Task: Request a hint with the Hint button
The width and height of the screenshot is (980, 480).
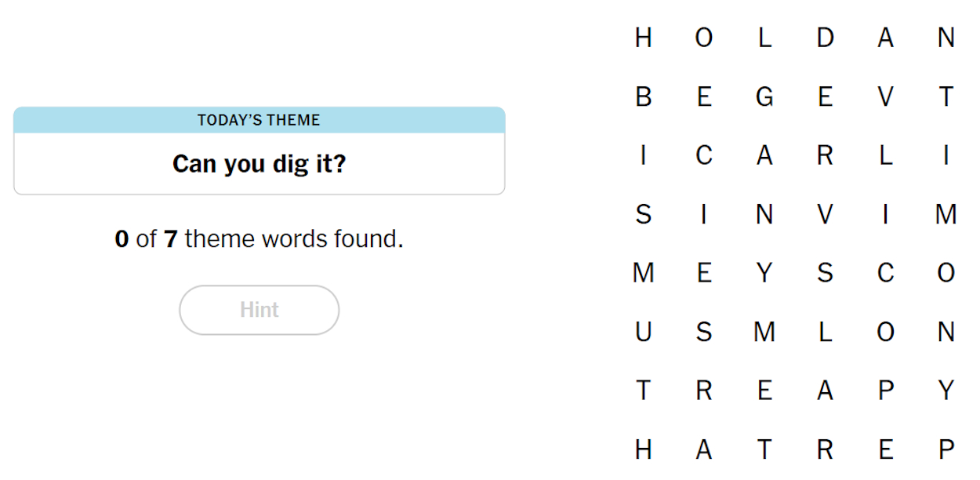Action: (259, 310)
